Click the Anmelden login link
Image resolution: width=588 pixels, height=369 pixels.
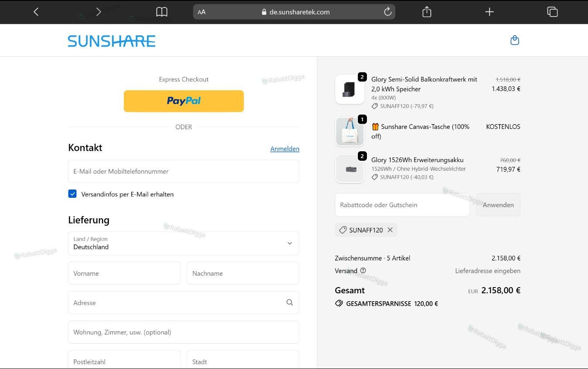pyautogui.click(x=285, y=149)
